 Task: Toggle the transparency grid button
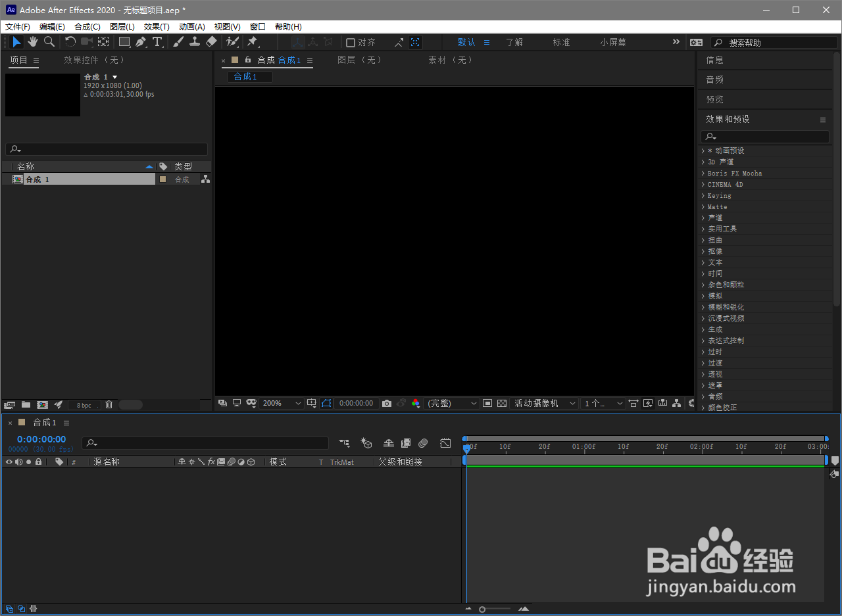502,404
